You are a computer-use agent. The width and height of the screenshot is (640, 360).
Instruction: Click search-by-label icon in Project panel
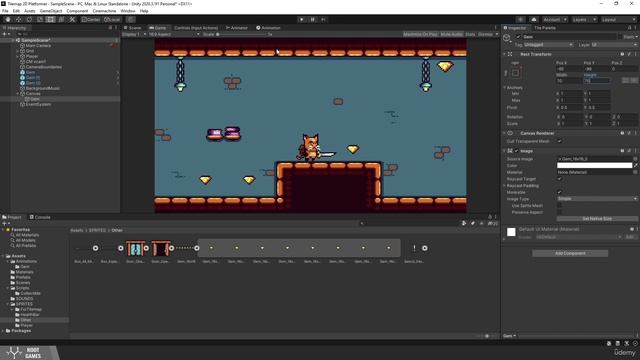(x=473, y=223)
